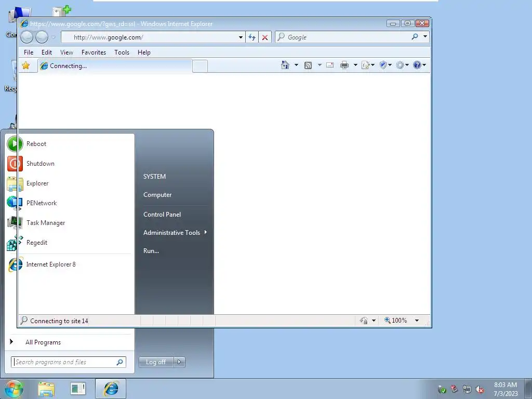Click the security zone lock icon in status bar
Screen dimensions: 532x399
364,321
